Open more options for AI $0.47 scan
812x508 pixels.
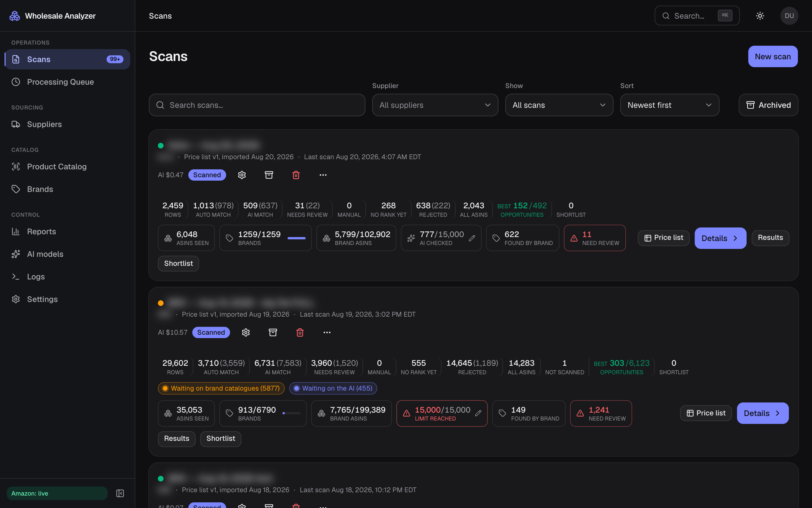[x=323, y=175]
